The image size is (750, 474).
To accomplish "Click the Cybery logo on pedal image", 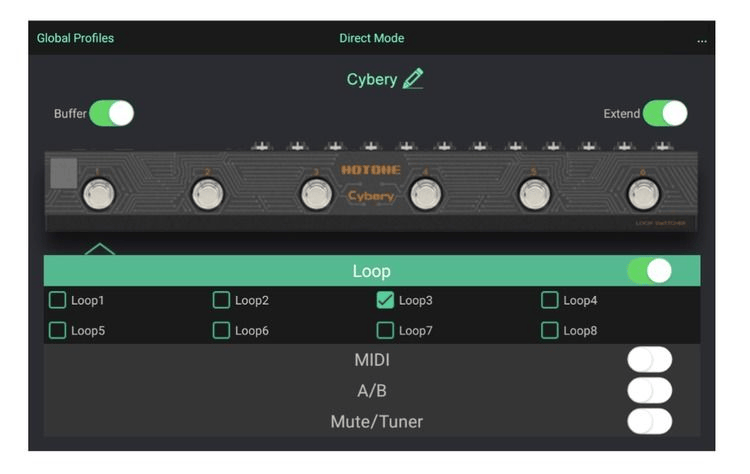I will click(371, 196).
